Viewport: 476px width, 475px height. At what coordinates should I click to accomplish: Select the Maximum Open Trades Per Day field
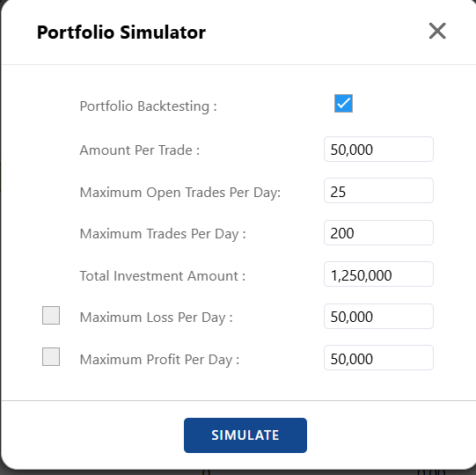click(378, 191)
